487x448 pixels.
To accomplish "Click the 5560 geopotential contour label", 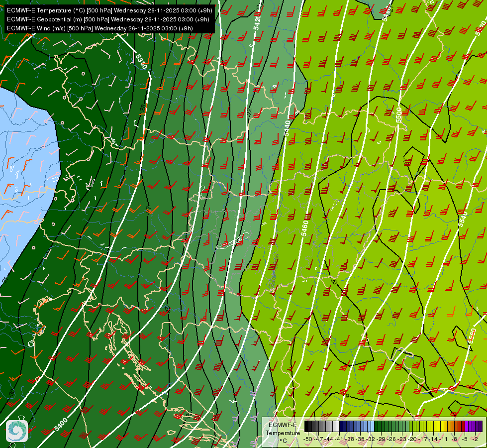I will coord(472,336).
